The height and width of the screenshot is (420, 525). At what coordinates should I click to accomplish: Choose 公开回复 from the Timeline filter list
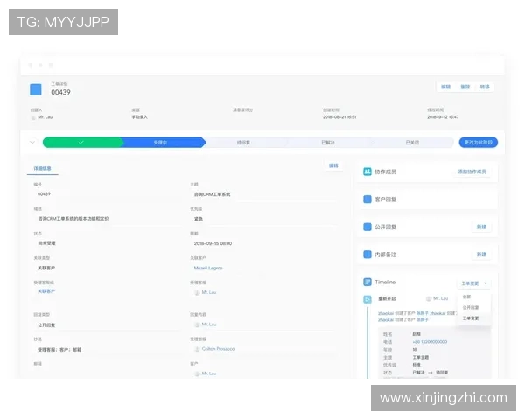click(470, 308)
